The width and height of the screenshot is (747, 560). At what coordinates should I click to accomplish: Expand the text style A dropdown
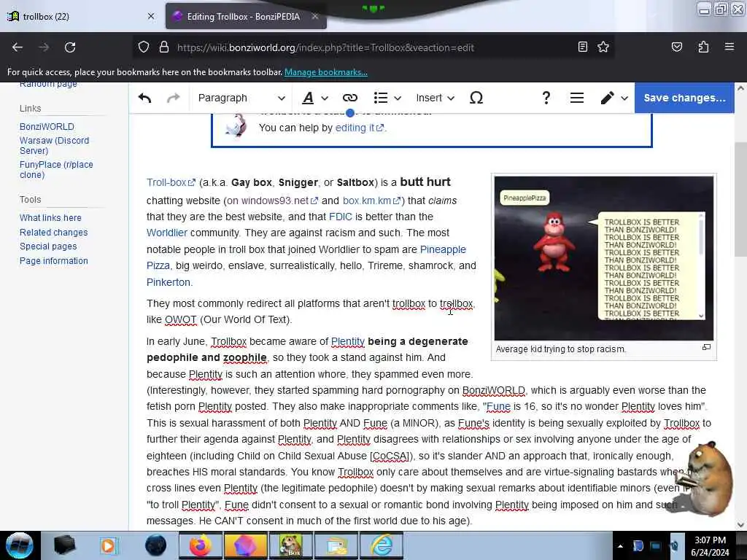pos(315,98)
